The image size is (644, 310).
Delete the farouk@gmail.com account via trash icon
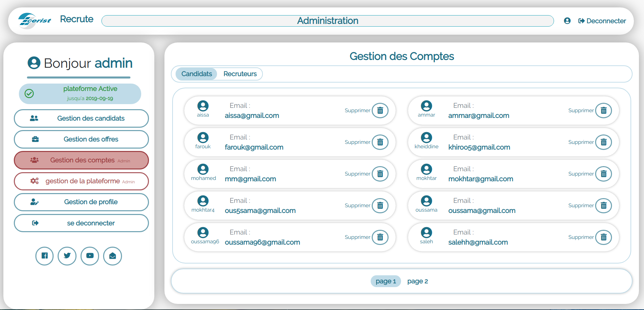point(380,142)
